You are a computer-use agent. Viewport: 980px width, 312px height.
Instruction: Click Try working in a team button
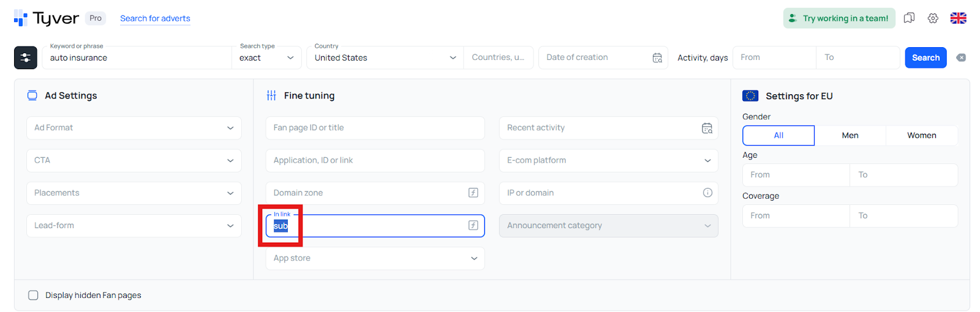point(839,18)
